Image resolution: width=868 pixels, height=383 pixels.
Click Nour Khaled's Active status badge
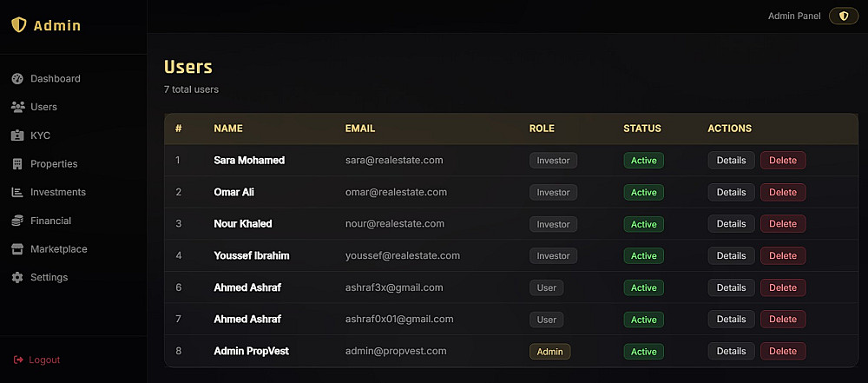(x=643, y=224)
